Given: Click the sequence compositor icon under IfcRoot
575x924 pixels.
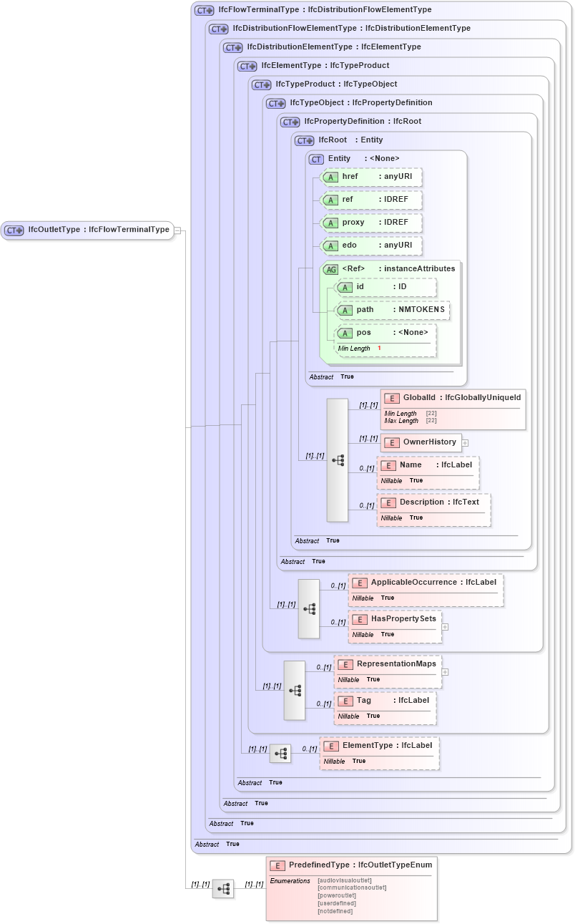Looking at the screenshot, I should pyautogui.click(x=337, y=459).
